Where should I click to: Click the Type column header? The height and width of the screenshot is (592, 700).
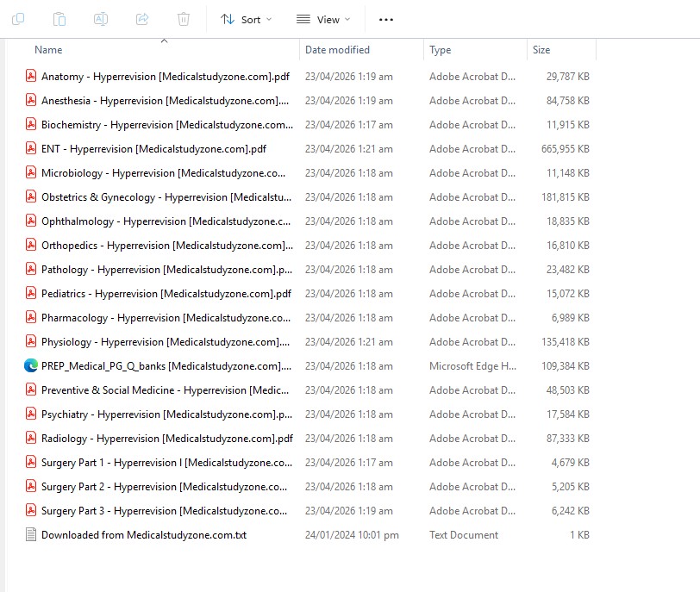(441, 50)
